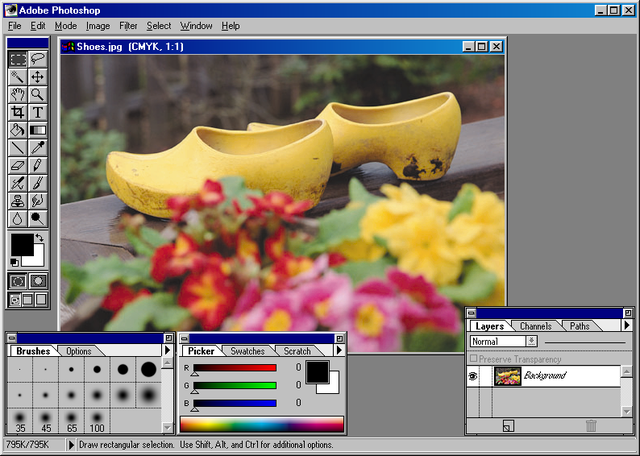The height and width of the screenshot is (456, 640).
Task: Open the Mode menu
Action: coord(66,26)
